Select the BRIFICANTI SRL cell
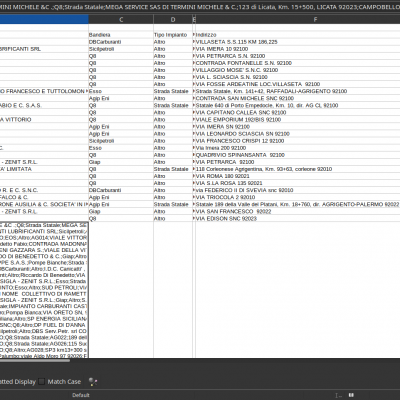The width and height of the screenshot is (400, 400). click(x=44, y=49)
